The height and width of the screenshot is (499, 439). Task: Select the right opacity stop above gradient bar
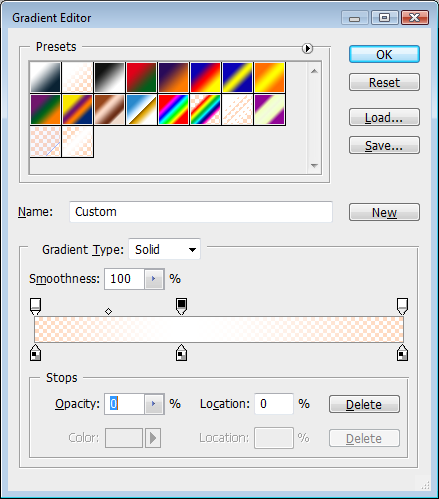coord(402,306)
